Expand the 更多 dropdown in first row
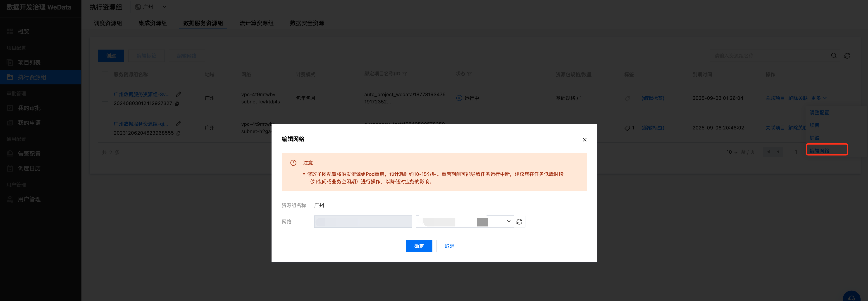The image size is (868, 301). tap(819, 98)
